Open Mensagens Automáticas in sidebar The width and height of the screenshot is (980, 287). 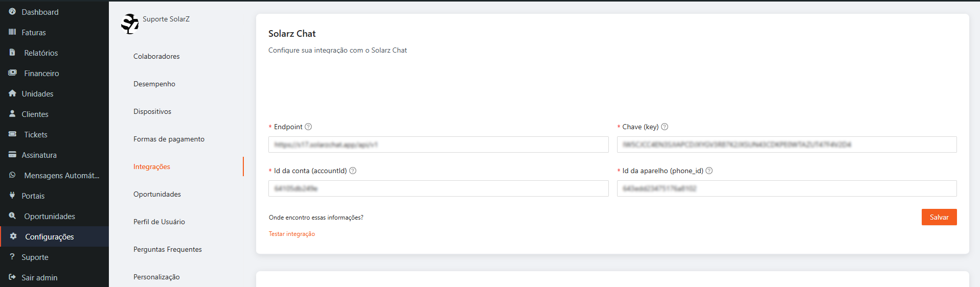point(61,175)
